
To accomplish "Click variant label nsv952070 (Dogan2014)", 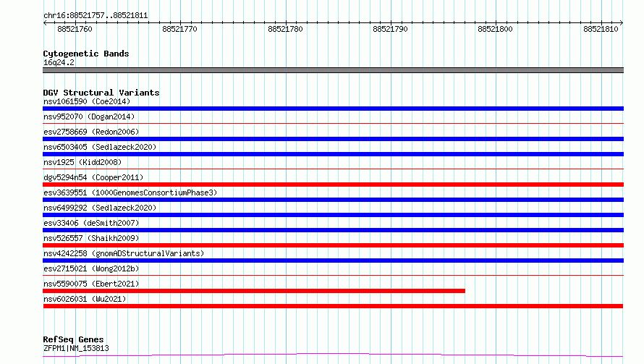I will [x=89, y=117].
